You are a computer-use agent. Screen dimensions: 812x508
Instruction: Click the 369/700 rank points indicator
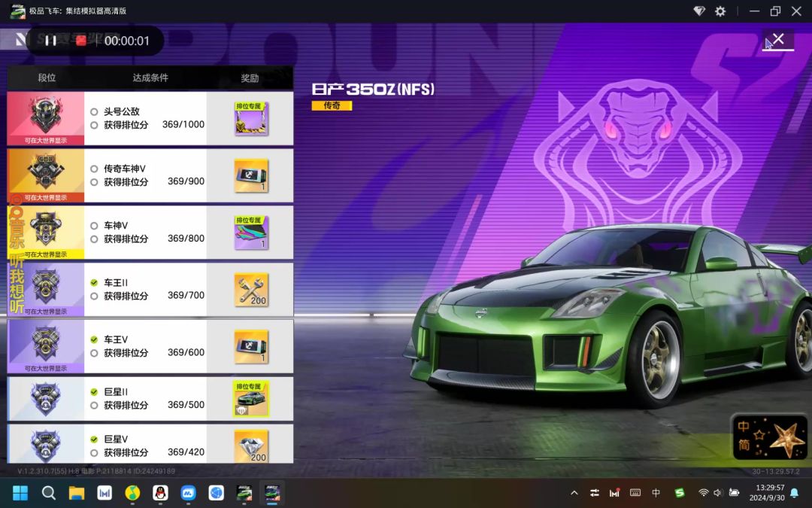coord(94,296)
